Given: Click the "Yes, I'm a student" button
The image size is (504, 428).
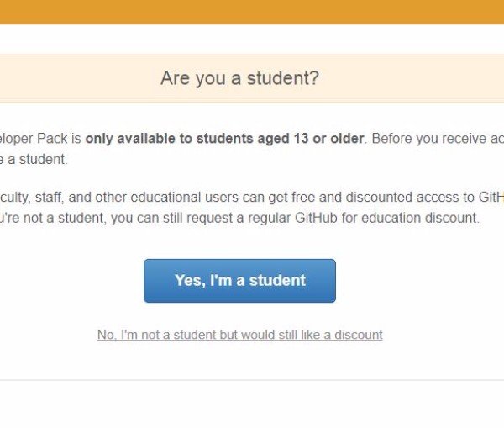Looking at the screenshot, I should (x=239, y=281).
